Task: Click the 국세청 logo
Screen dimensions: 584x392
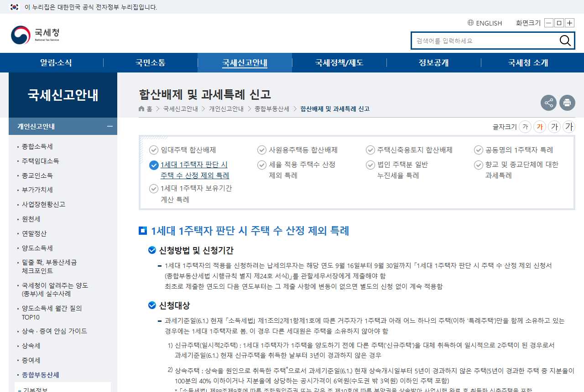Action: tap(35, 35)
